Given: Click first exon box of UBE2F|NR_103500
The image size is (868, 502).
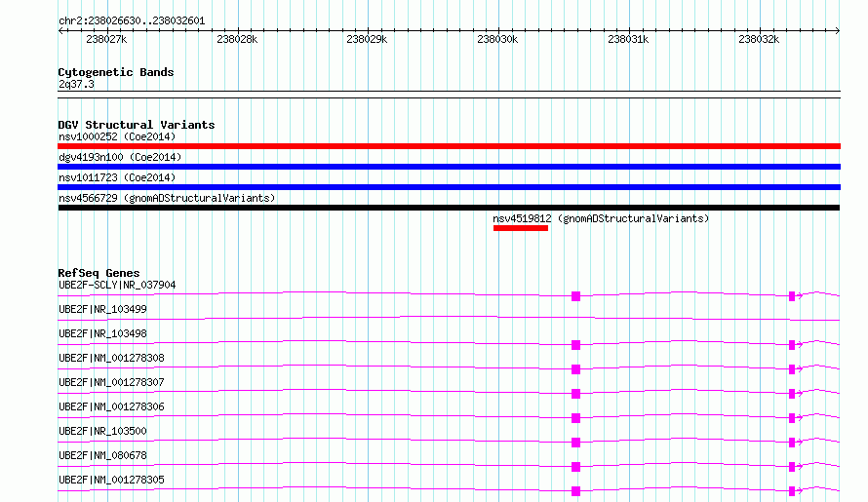Looking at the screenshot, I should click(575, 443).
